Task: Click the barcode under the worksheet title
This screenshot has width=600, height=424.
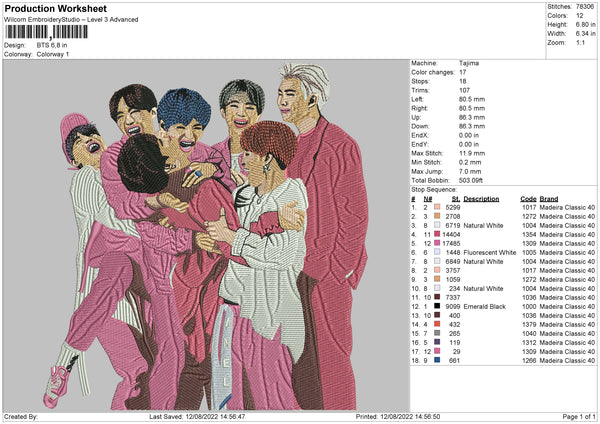Action: pos(46,32)
